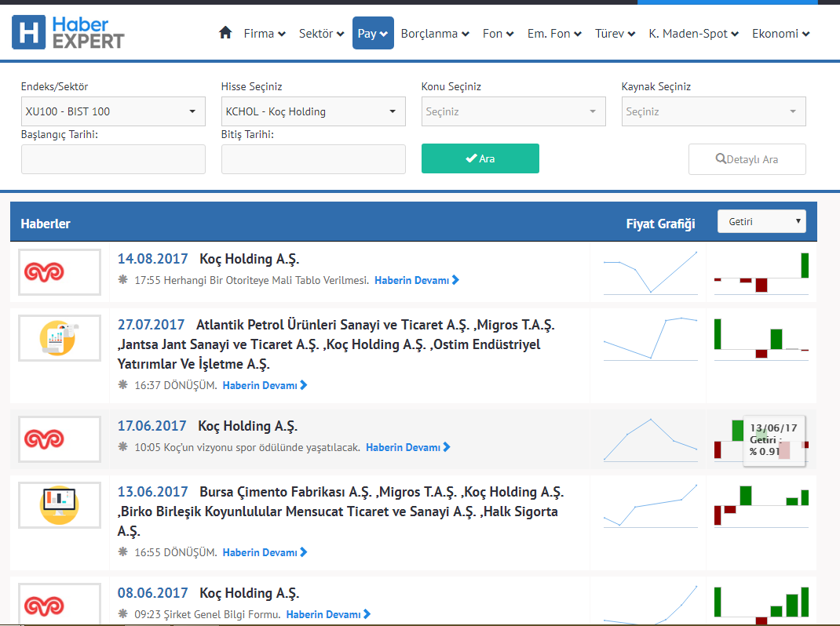Click the monitor chart icon for 13.06.2017 news
840x626 pixels.
coord(60,505)
